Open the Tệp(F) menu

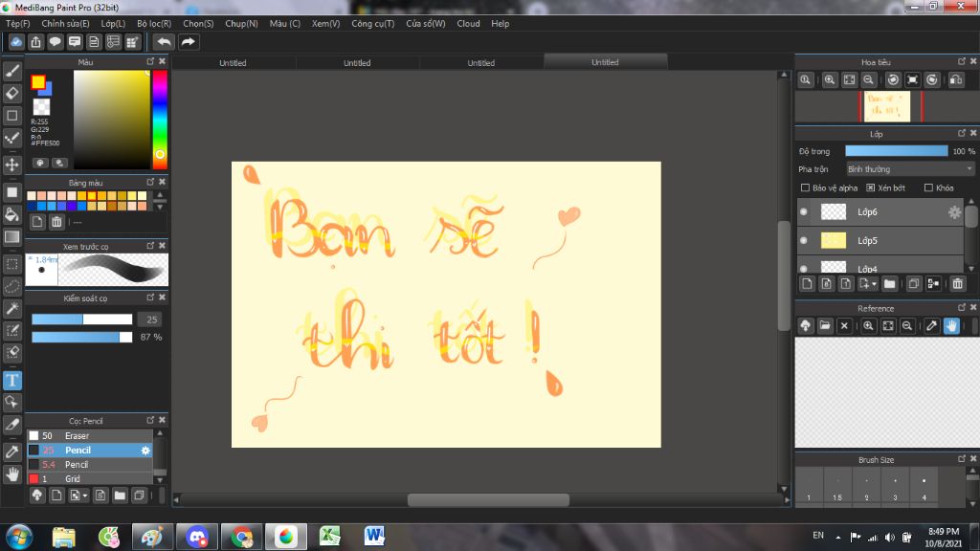pos(17,24)
